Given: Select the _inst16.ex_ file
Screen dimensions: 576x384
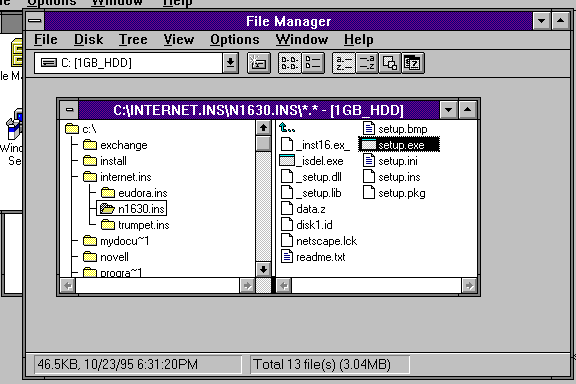Looking at the screenshot, I should 315,145.
